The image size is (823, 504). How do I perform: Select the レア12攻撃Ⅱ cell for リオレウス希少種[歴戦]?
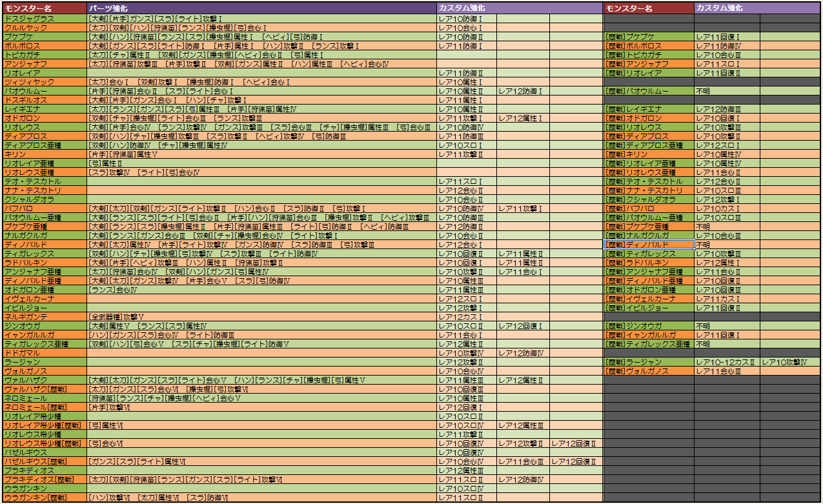coord(523,443)
